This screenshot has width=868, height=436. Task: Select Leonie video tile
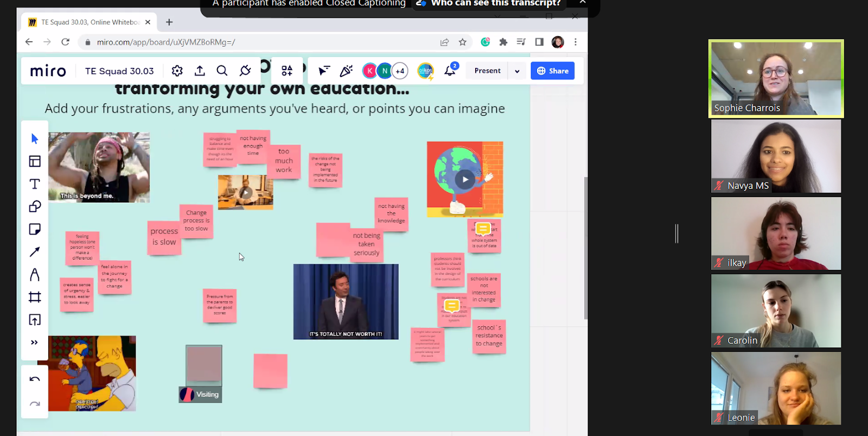[776, 388]
